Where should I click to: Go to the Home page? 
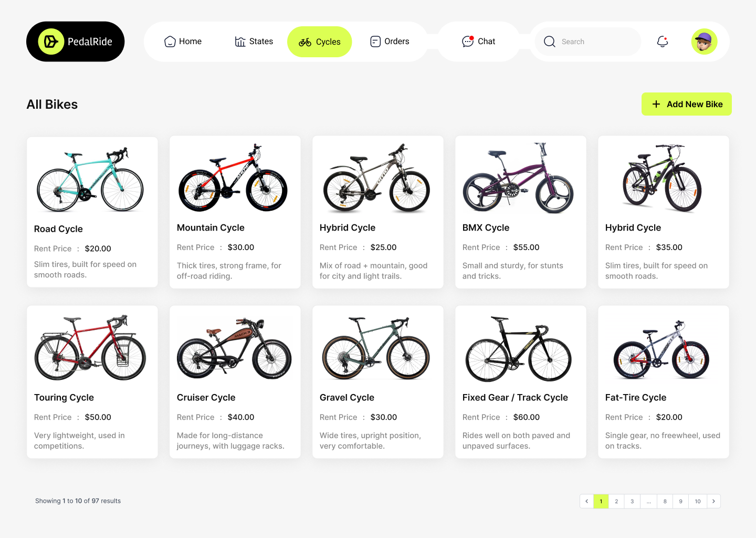183,42
